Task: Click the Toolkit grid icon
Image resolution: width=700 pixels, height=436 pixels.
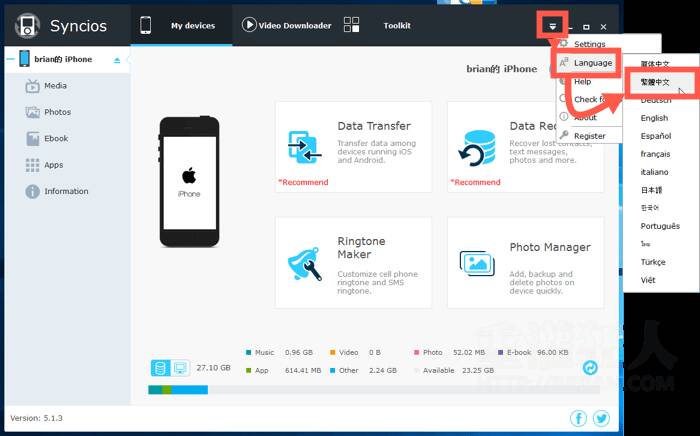Action: tap(351, 25)
